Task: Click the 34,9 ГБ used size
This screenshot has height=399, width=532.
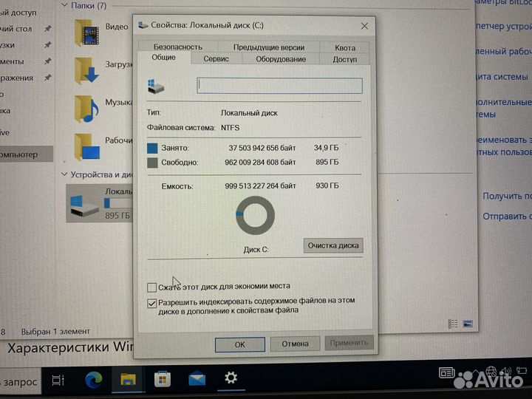Action: point(326,148)
